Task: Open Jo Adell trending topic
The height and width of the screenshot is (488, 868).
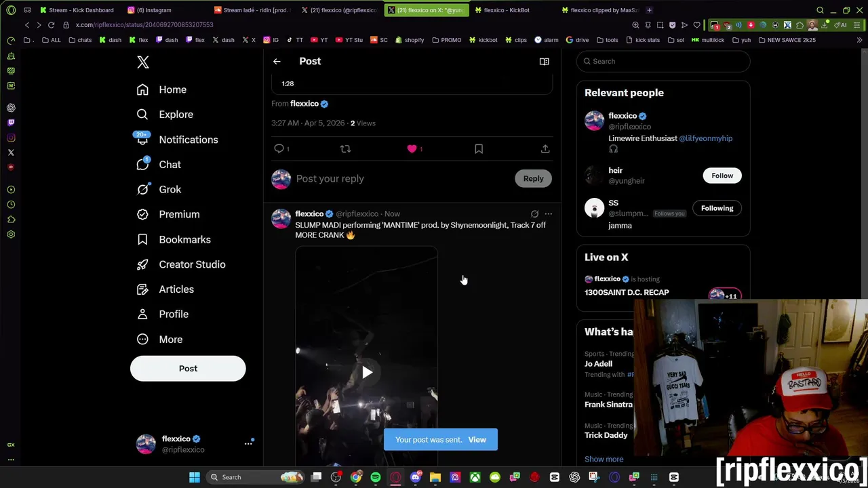Action: coord(598,364)
